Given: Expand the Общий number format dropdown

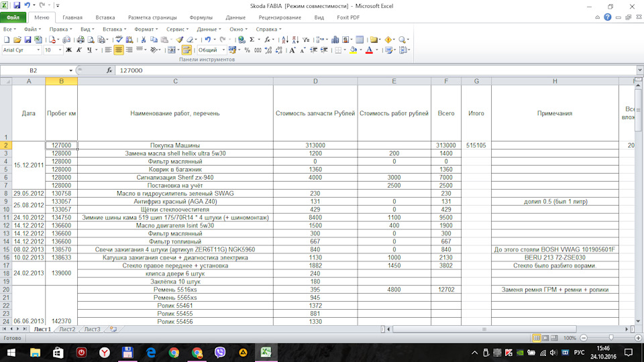Looking at the screenshot, I should pos(223,50).
